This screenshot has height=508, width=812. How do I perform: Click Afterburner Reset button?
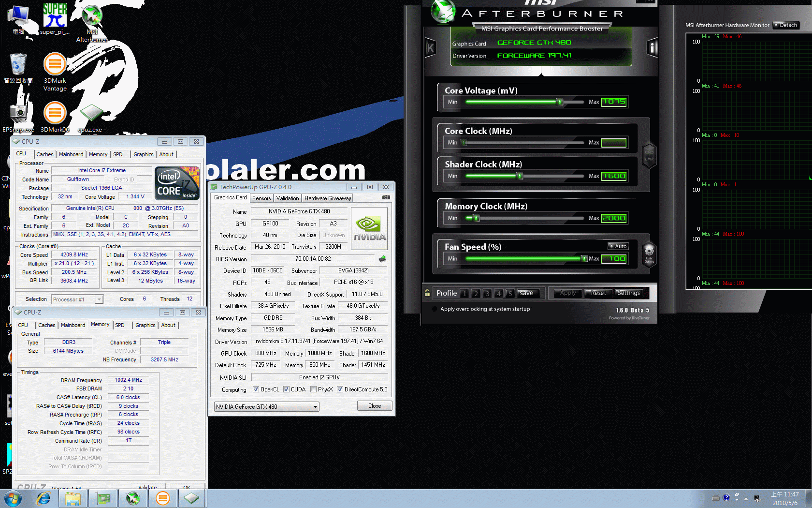(x=598, y=293)
